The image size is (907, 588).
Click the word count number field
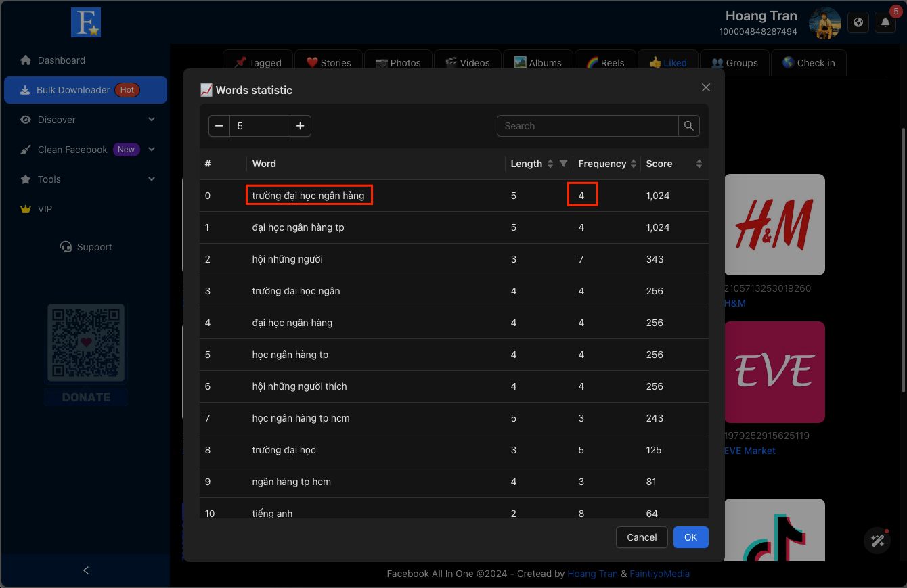coord(260,126)
